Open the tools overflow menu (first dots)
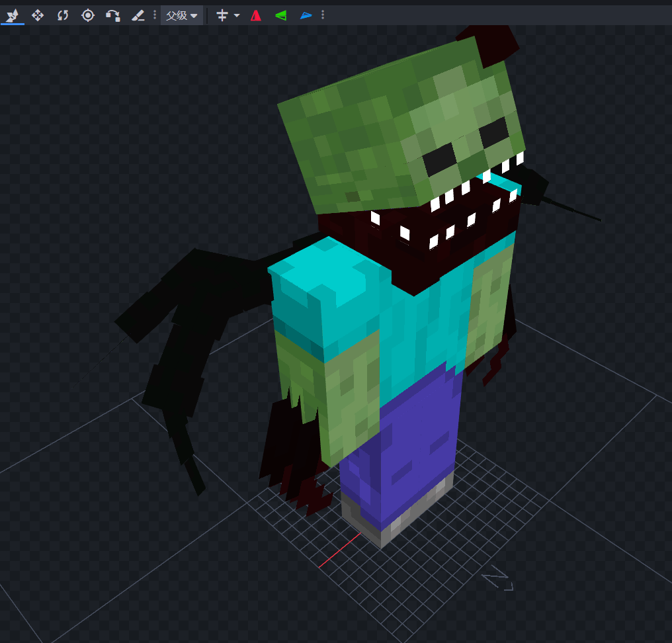Image resolution: width=672 pixels, height=643 pixels. [155, 16]
